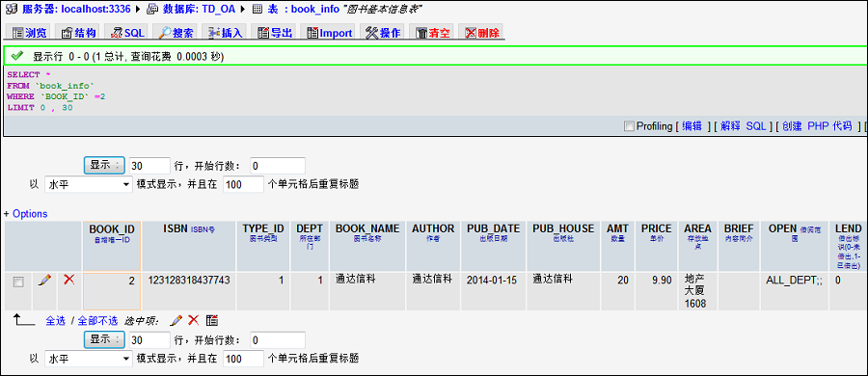This screenshot has width=868, height=376.
Task: Click the red X icon after 选中项
Action: [193, 320]
